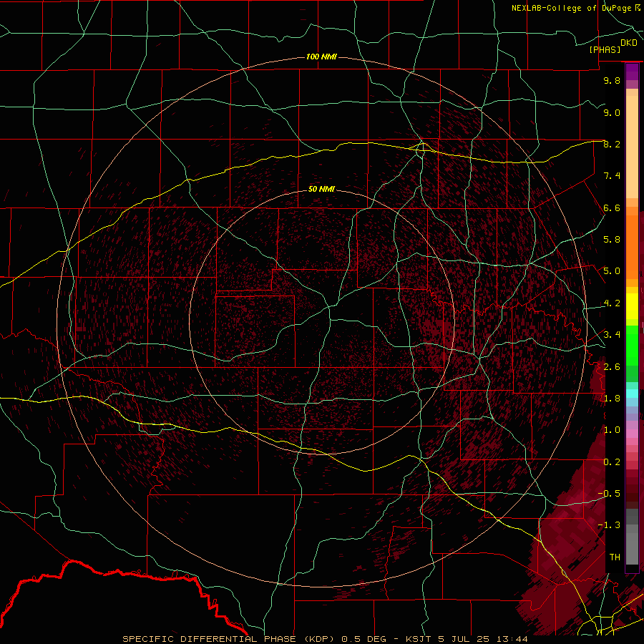Click the KSJT radar site identifier in the caption
644x644 pixels.
pyautogui.click(x=419, y=639)
